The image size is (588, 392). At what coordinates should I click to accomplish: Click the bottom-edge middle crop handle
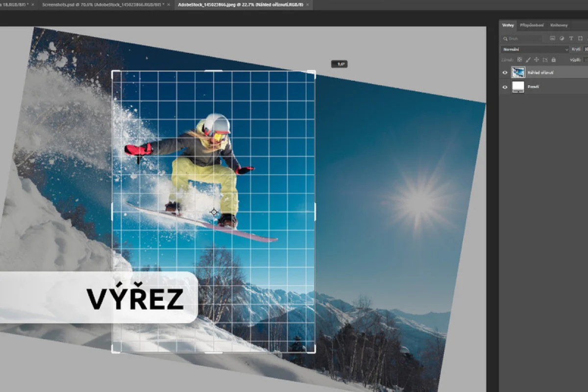pyautogui.click(x=214, y=352)
